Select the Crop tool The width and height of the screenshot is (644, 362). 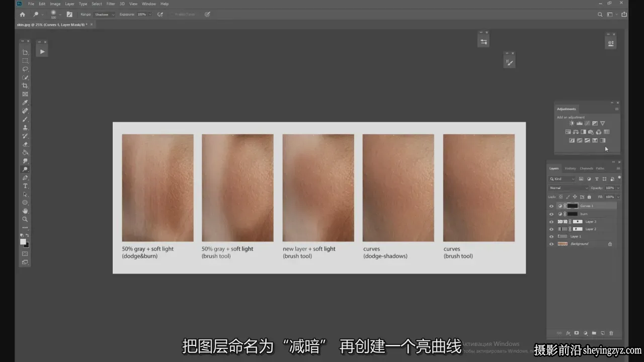pos(25,85)
